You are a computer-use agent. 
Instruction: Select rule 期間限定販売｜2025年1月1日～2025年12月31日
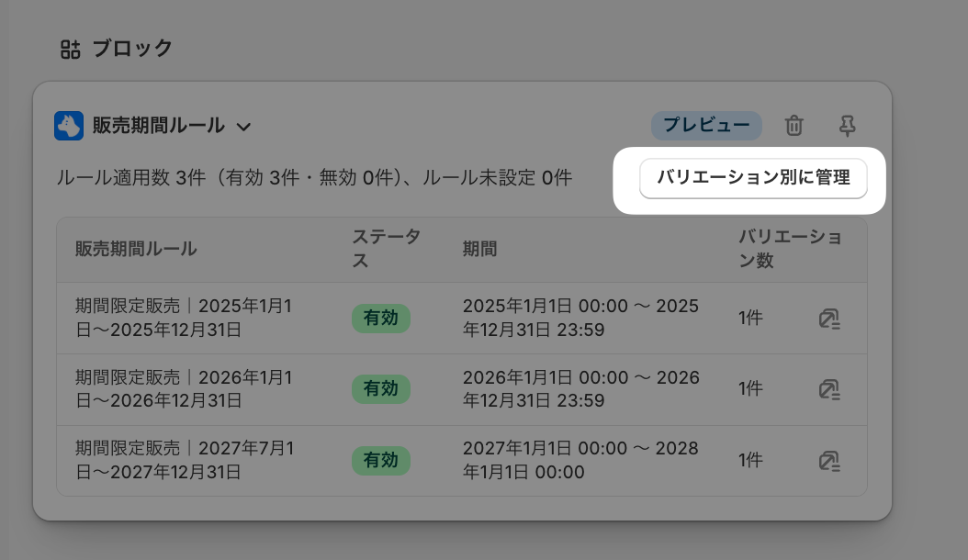point(184,318)
